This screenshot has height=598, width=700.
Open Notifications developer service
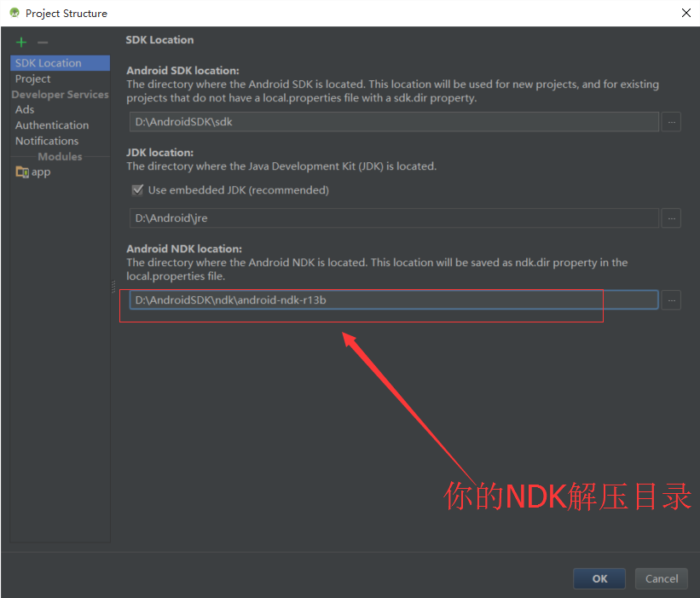point(47,141)
